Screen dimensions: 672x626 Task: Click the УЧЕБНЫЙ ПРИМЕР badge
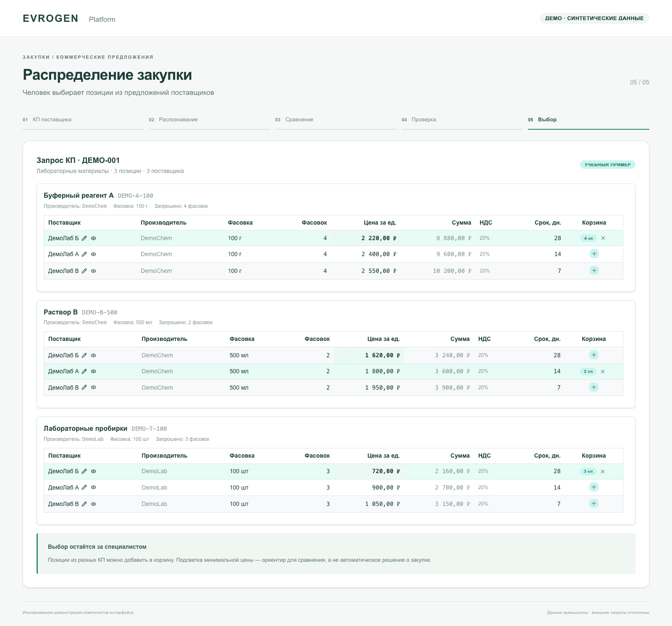(607, 165)
